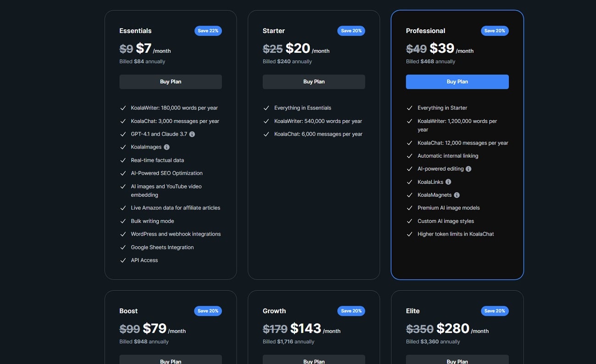Click the KoalaLinks info icon

point(448,182)
